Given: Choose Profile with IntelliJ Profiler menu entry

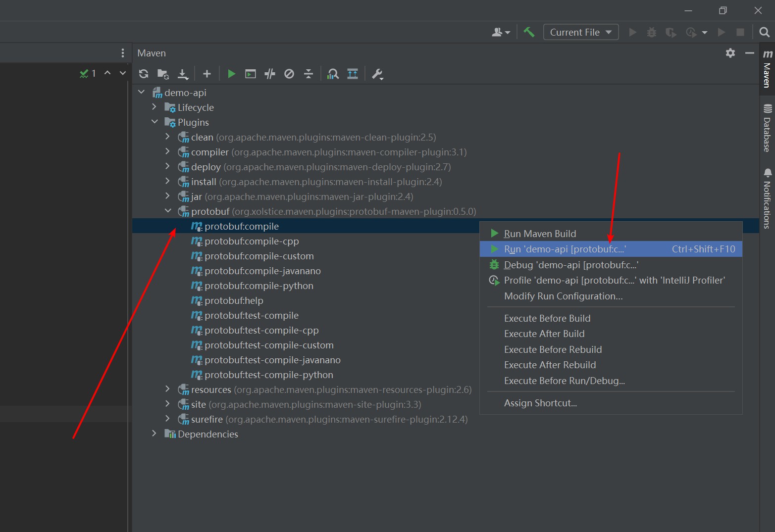Looking at the screenshot, I should point(611,280).
